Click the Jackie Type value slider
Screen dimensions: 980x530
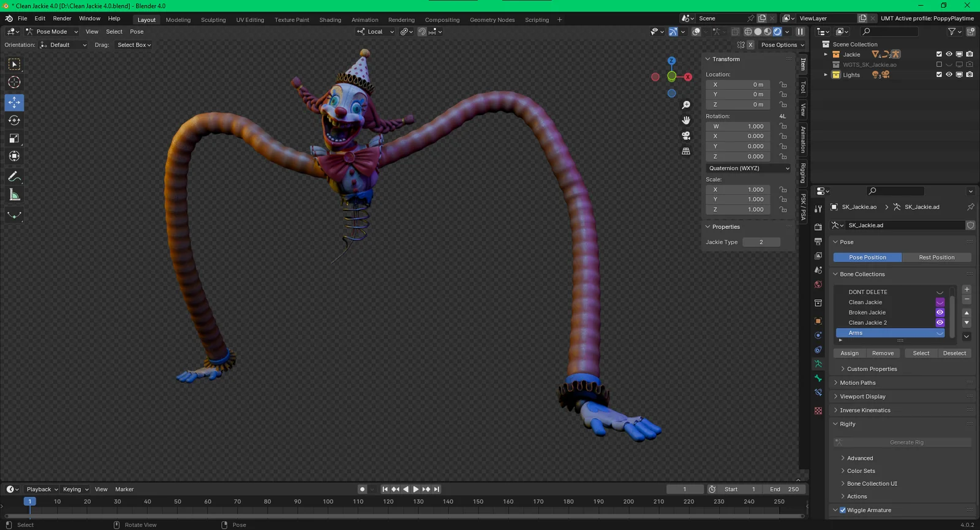pyautogui.click(x=761, y=242)
